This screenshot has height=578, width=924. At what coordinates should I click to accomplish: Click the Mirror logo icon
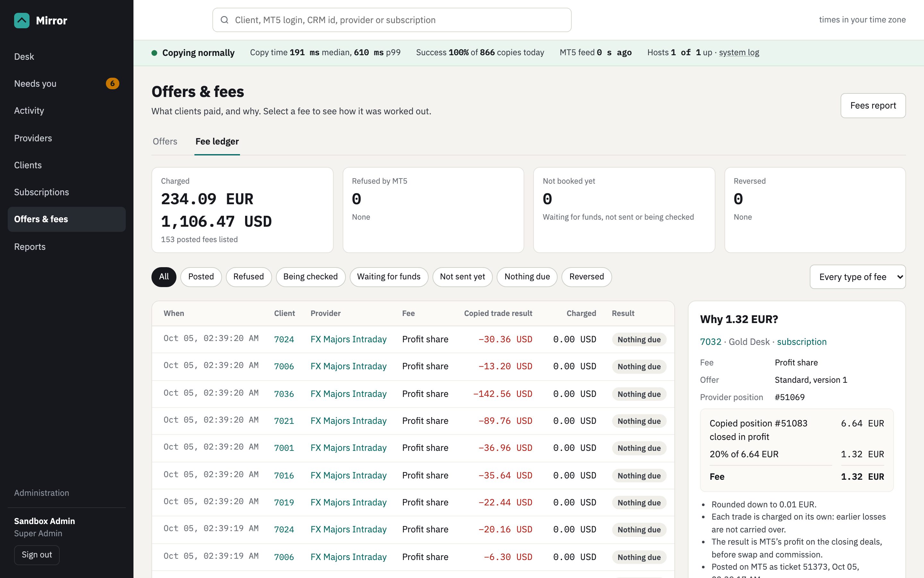[22, 21]
